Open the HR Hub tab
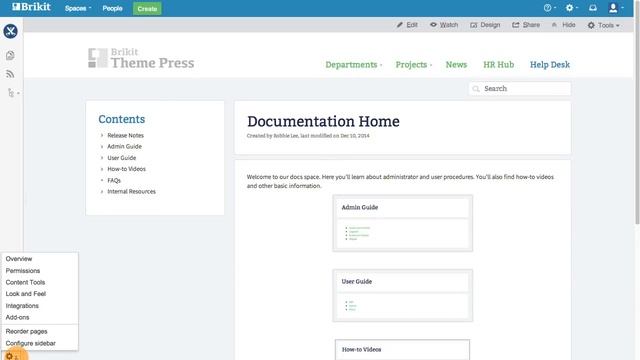 (x=498, y=64)
